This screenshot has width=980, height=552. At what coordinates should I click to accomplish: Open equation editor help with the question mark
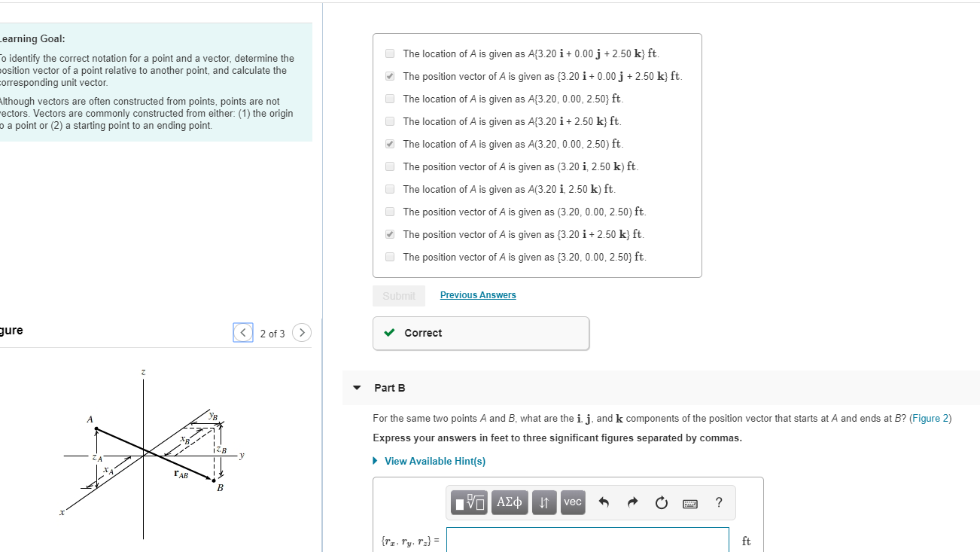pyautogui.click(x=718, y=502)
